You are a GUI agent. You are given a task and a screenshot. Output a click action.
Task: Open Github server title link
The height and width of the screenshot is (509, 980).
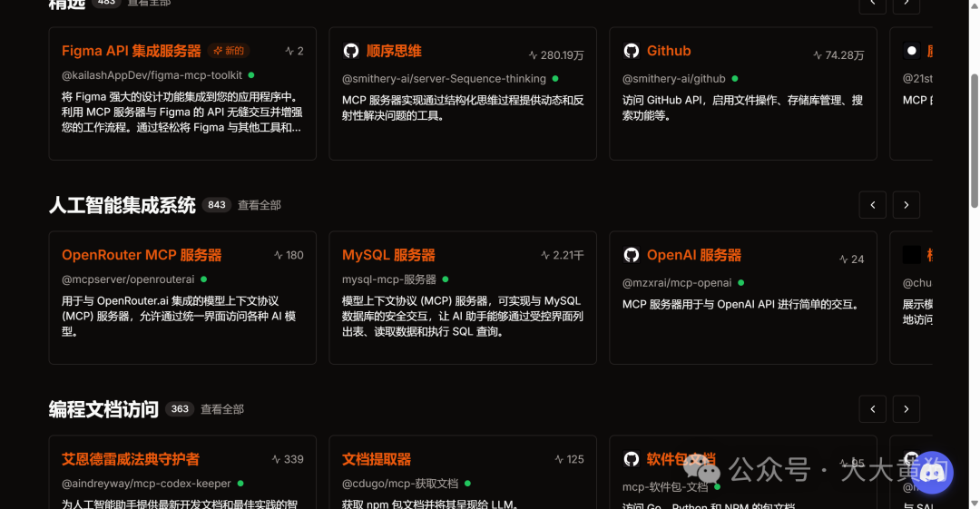pyautogui.click(x=669, y=51)
